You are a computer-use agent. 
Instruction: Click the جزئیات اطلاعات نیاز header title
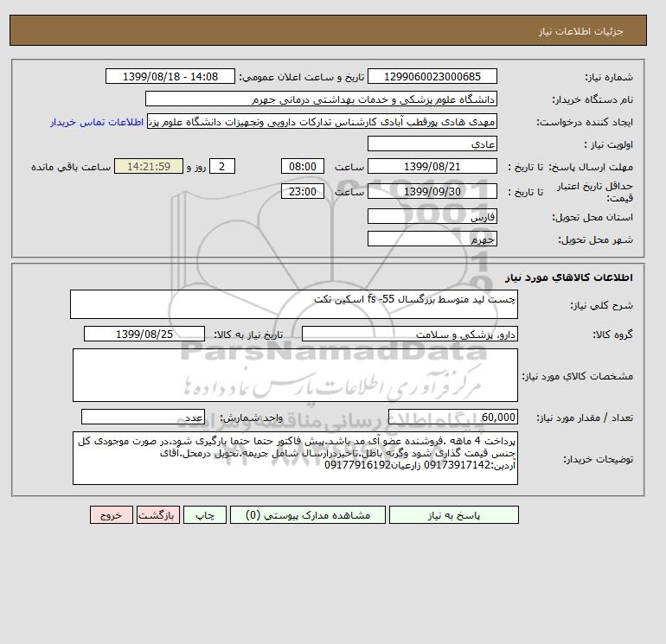(580, 31)
